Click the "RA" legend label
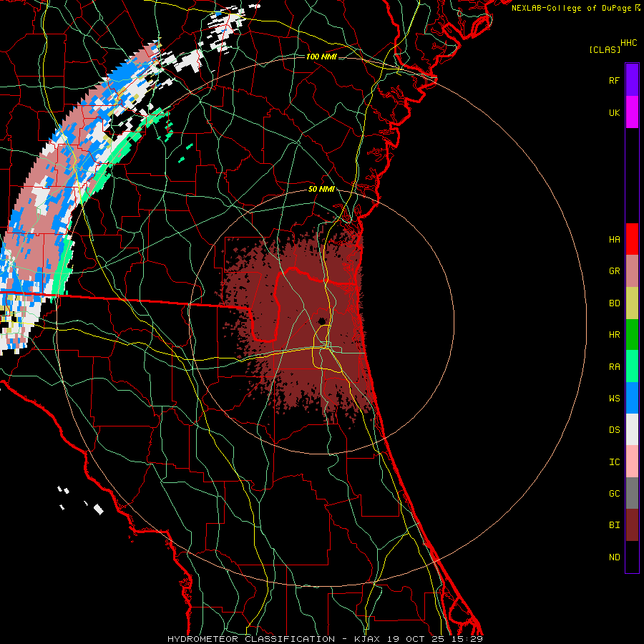644x644 pixels. click(x=614, y=366)
